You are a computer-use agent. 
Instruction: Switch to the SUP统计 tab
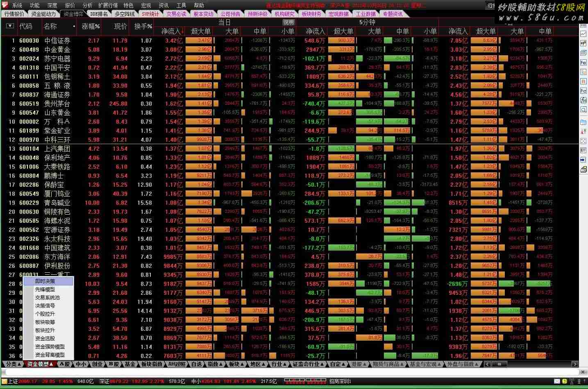(150, 14)
